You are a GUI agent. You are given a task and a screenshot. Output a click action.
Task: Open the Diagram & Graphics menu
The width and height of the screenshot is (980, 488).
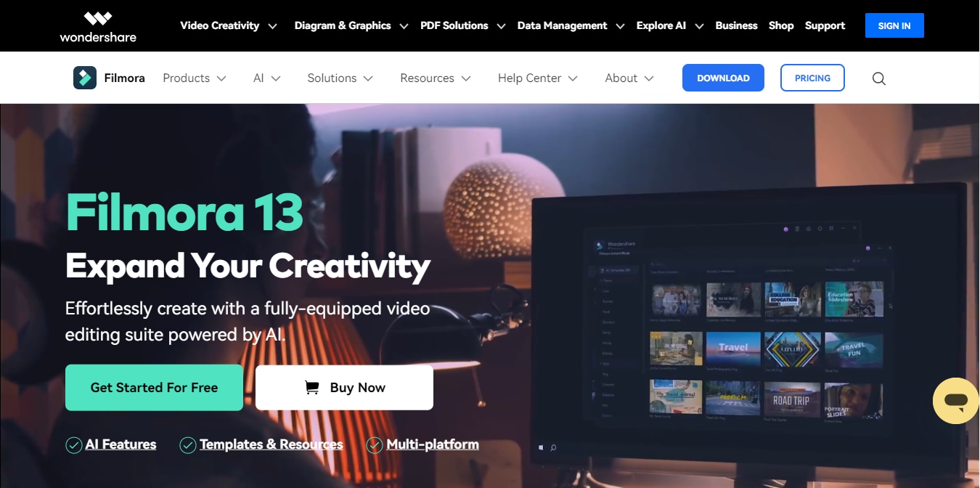click(x=343, y=25)
